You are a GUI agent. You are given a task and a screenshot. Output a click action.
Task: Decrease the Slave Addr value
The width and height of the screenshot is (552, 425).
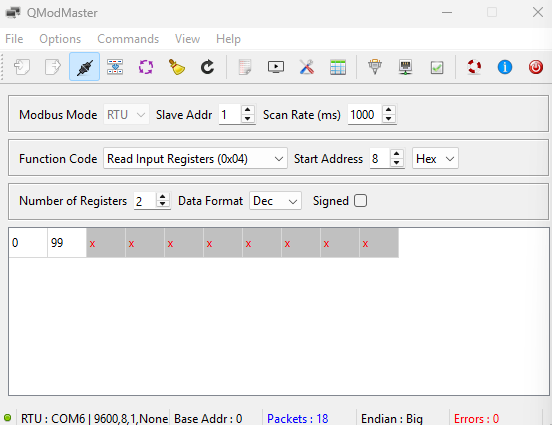(247, 119)
